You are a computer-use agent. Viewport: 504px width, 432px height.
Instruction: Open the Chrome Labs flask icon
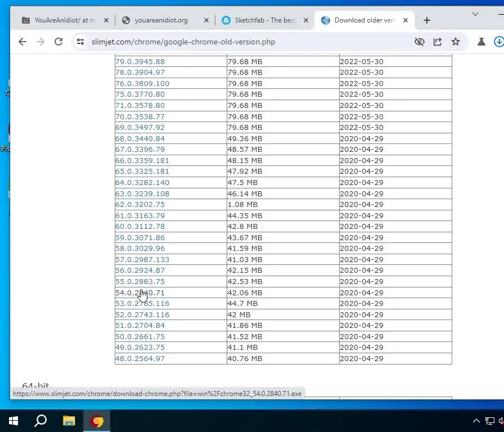click(x=481, y=42)
